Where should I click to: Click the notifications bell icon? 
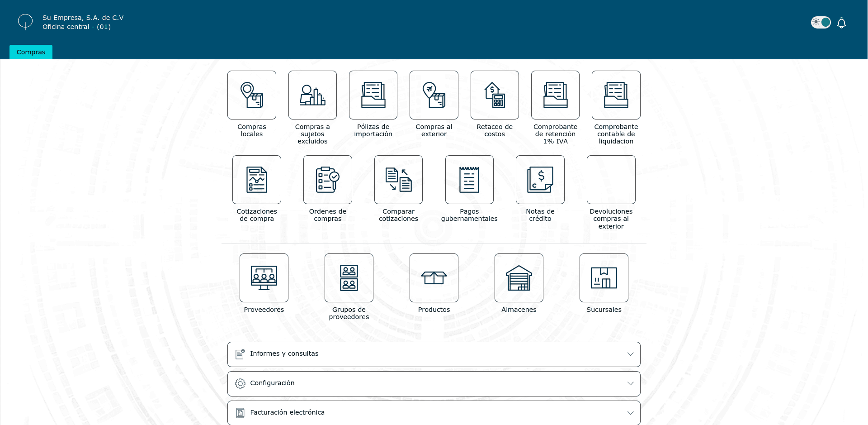(x=841, y=23)
